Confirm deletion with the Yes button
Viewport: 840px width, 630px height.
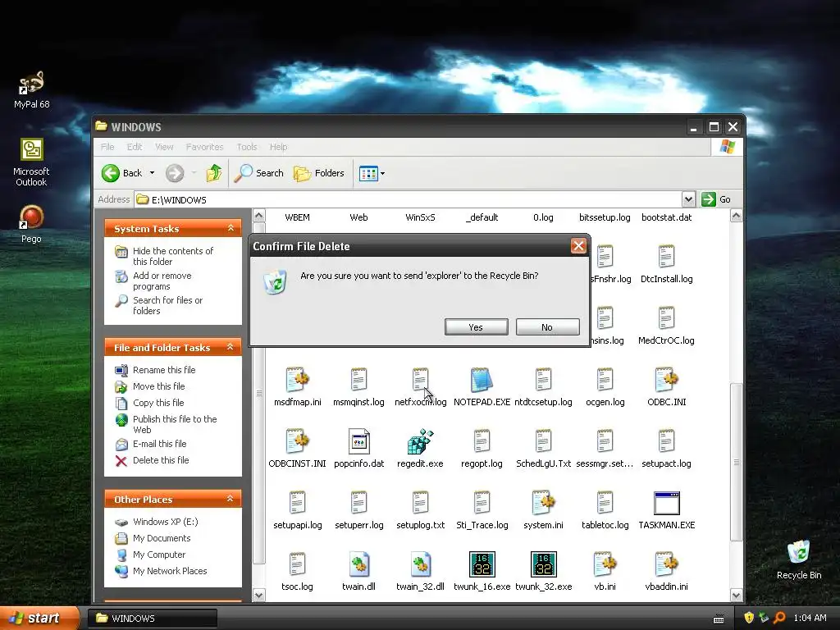(477, 327)
